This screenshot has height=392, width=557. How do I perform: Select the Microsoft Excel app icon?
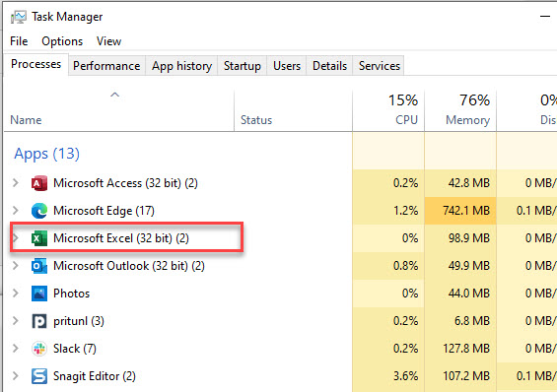(x=39, y=238)
